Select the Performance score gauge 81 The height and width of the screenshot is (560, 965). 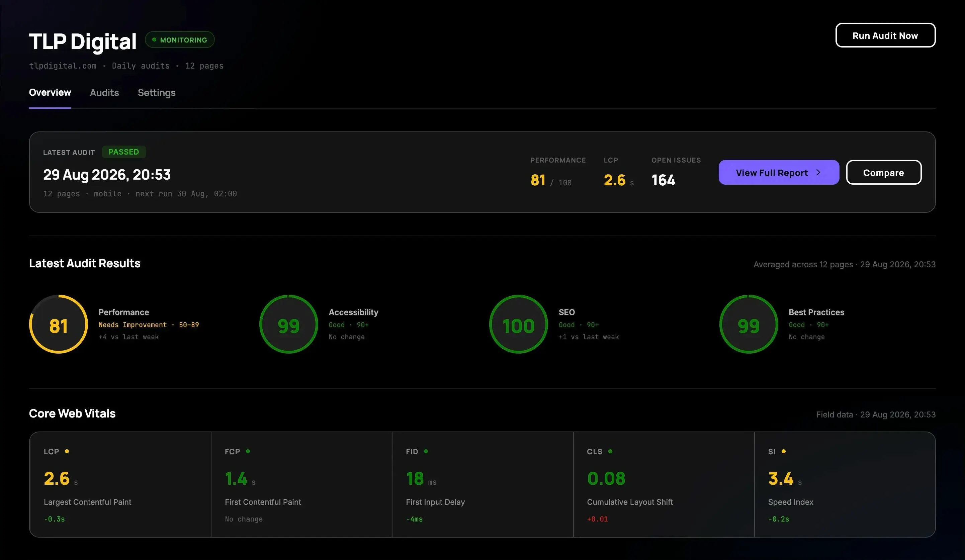click(x=59, y=324)
